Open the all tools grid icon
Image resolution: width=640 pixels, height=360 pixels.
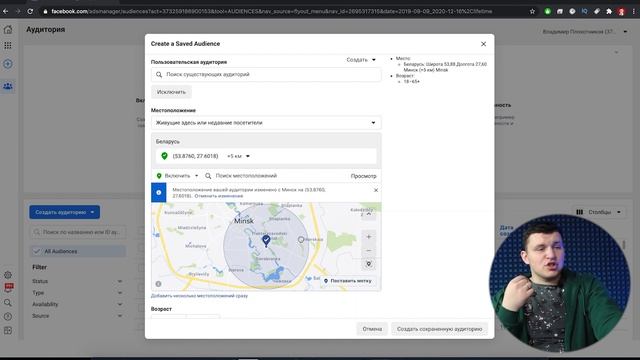[8, 46]
